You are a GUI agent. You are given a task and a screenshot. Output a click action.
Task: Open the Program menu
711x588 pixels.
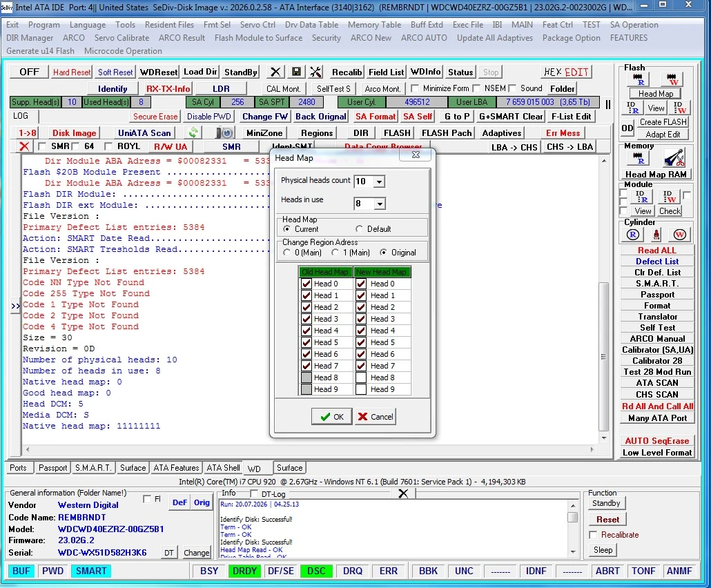(x=43, y=25)
